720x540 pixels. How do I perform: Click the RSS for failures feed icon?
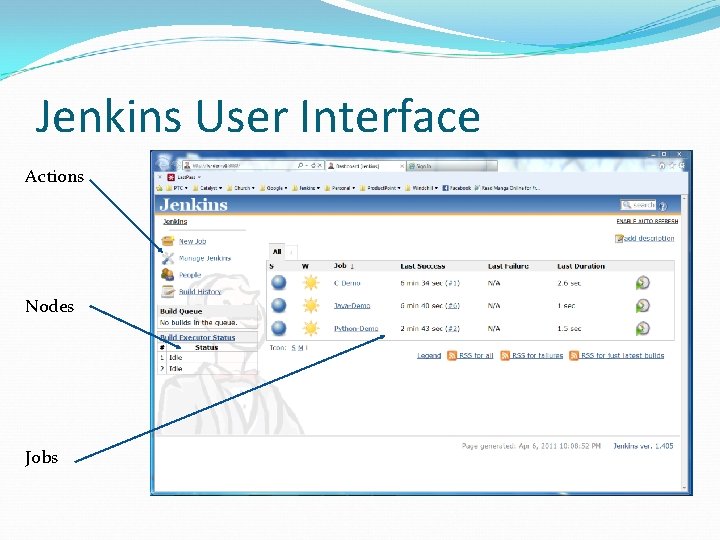pos(505,355)
